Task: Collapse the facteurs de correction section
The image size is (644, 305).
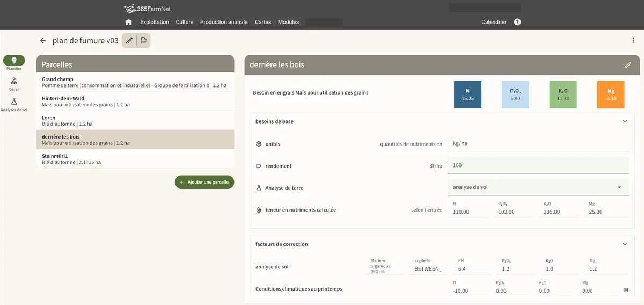Action: point(624,244)
